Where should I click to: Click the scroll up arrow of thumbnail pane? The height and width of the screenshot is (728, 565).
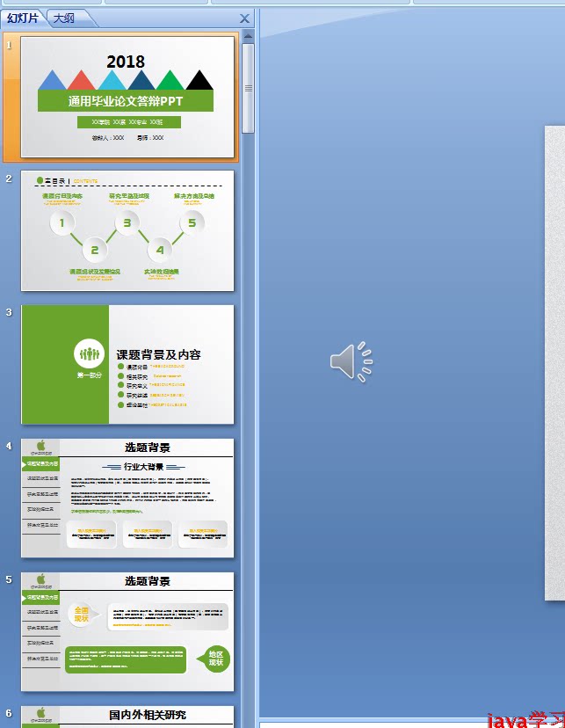click(x=248, y=36)
